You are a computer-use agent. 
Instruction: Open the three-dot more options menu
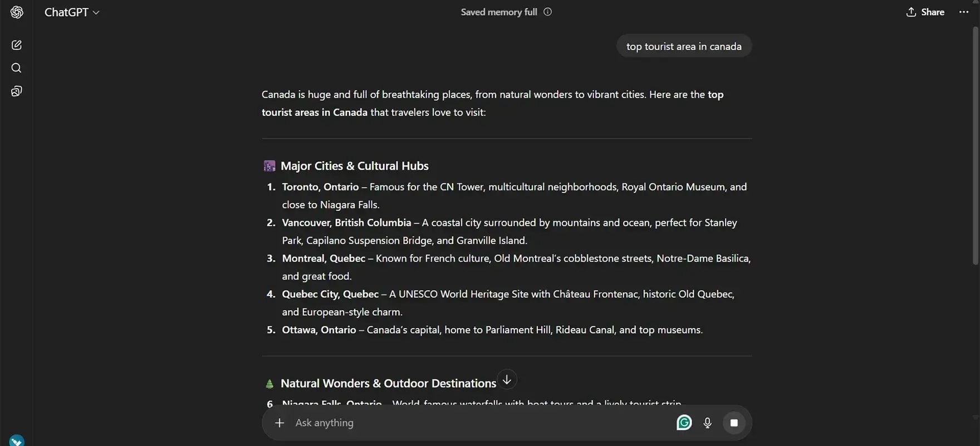[x=964, y=12]
